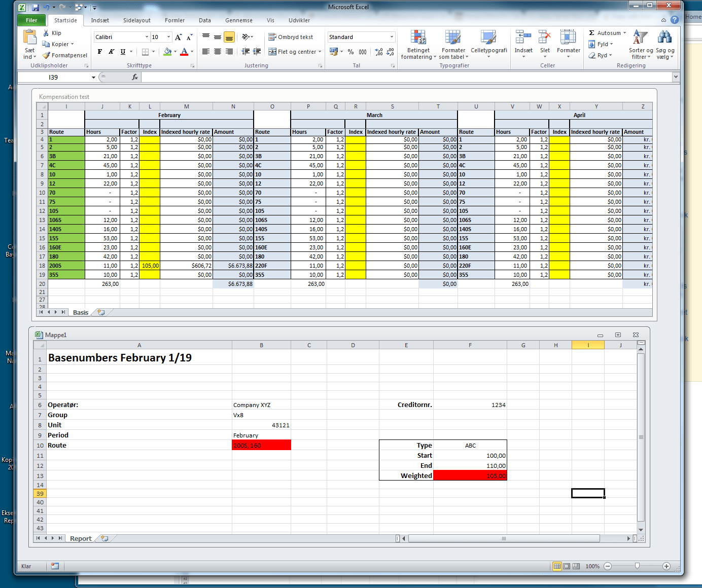Click zoom in plus button in status bar
The image size is (702, 588).
tap(666, 566)
